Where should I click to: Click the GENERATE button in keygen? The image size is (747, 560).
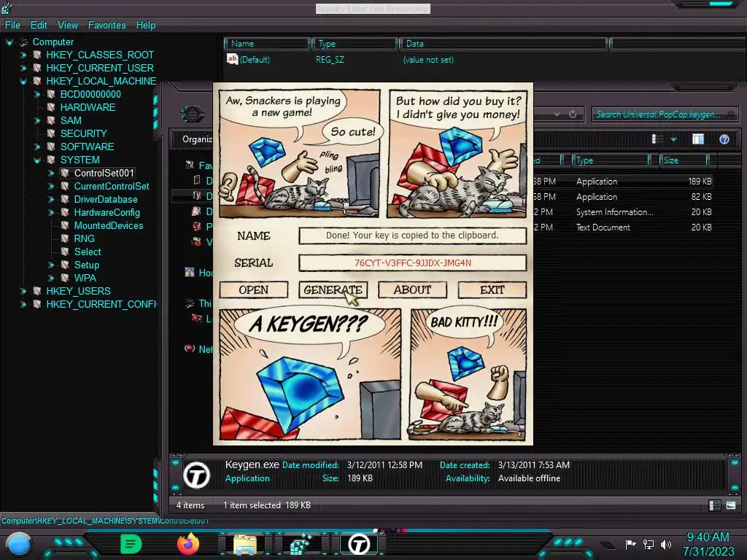333,290
